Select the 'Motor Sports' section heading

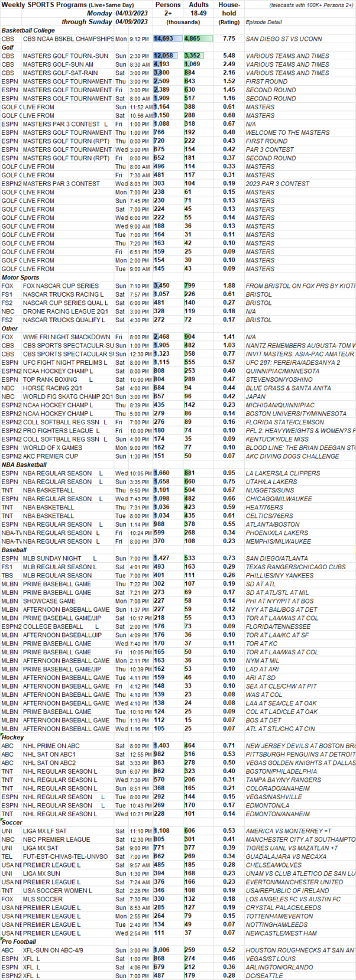20,277
